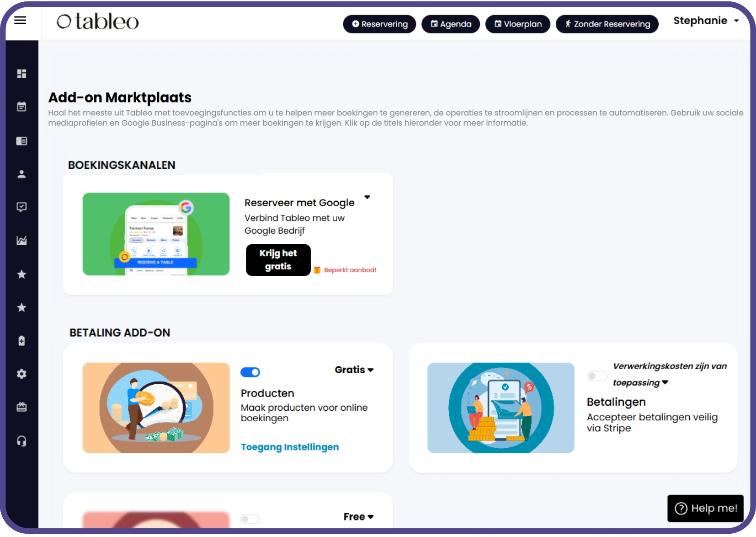Click the Beperkt aanbod! label
The height and width of the screenshot is (537, 756).
(350, 270)
